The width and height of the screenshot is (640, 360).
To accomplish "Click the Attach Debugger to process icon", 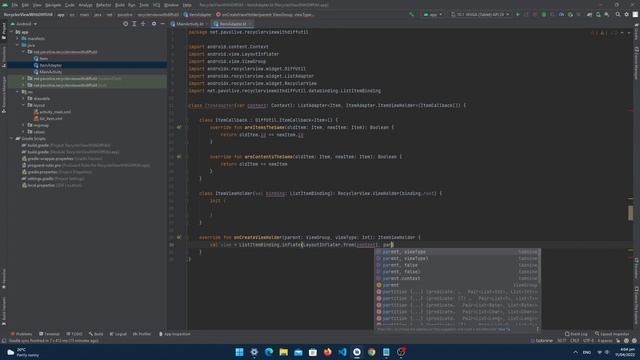I will click(x=570, y=14).
